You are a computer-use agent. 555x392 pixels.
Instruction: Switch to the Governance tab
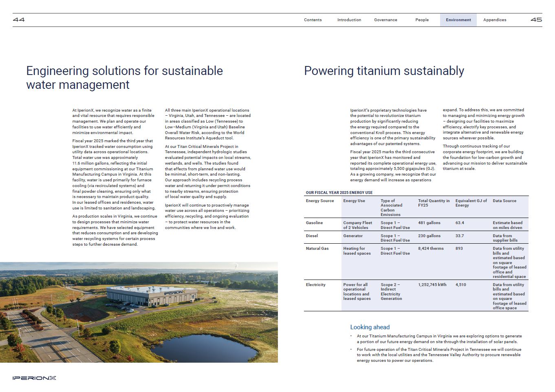coord(385,20)
